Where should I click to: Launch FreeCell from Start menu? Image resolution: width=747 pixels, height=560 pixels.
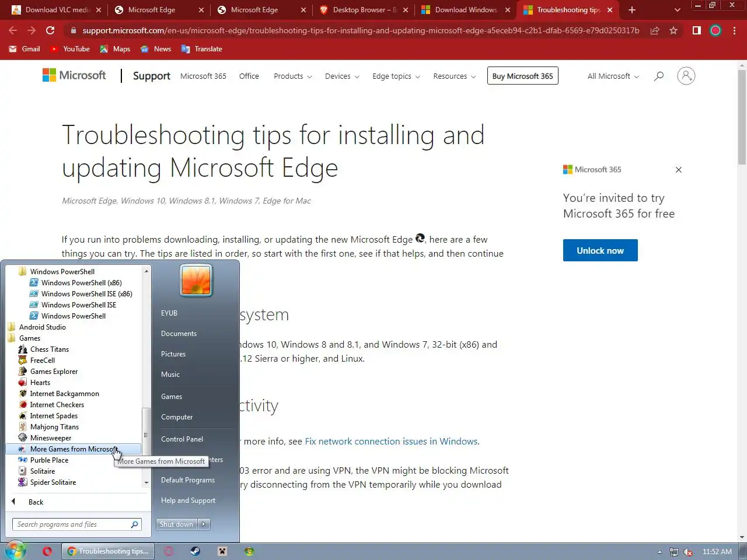[x=42, y=360]
